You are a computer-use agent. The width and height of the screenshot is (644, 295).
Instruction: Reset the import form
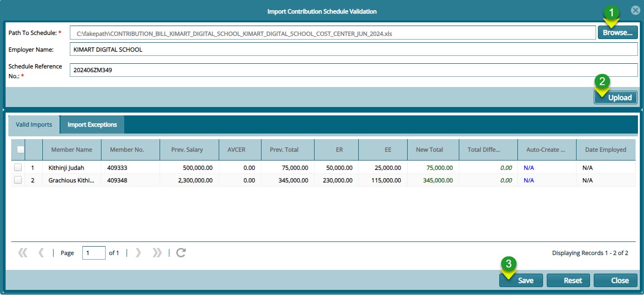(568, 281)
